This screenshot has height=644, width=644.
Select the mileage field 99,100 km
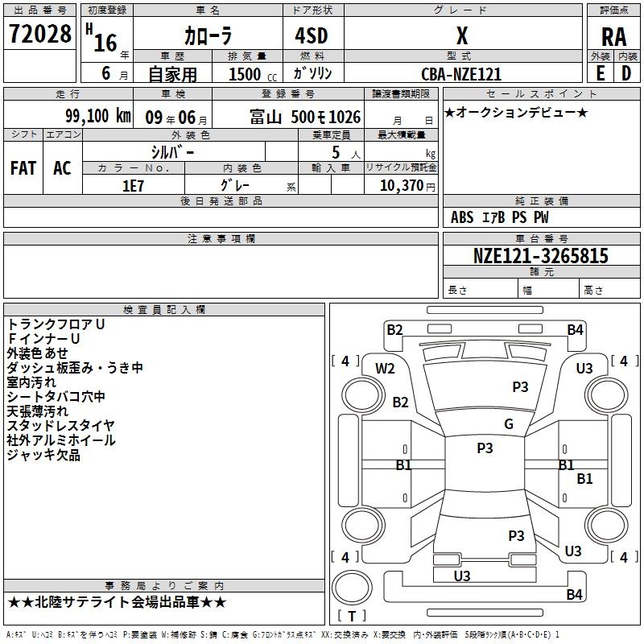(x=68, y=116)
